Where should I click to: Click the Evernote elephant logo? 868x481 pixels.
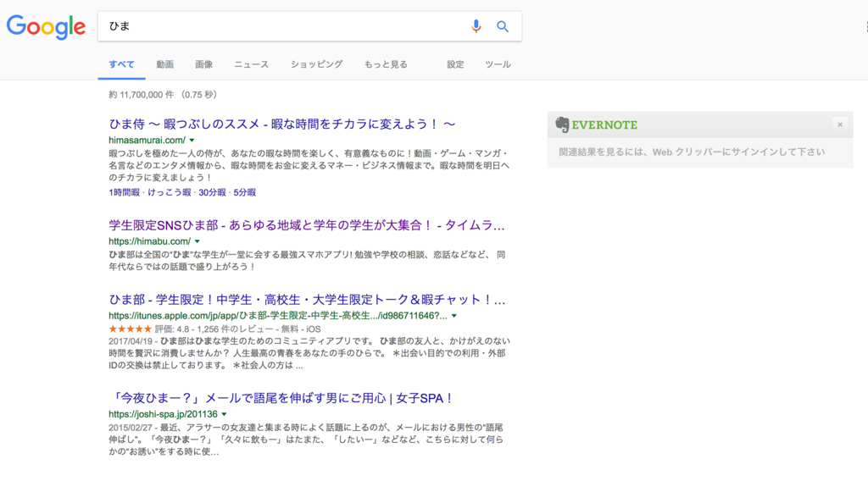[x=562, y=124]
